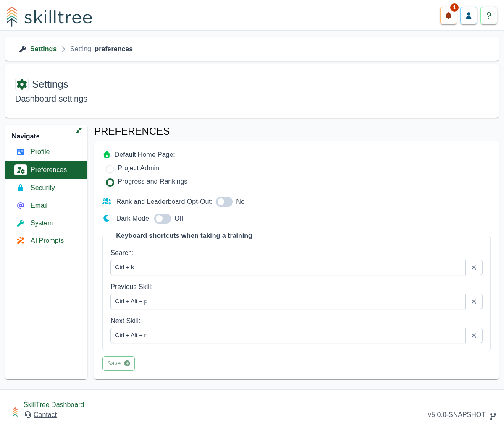Open the notifications bell icon

pyautogui.click(x=449, y=16)
